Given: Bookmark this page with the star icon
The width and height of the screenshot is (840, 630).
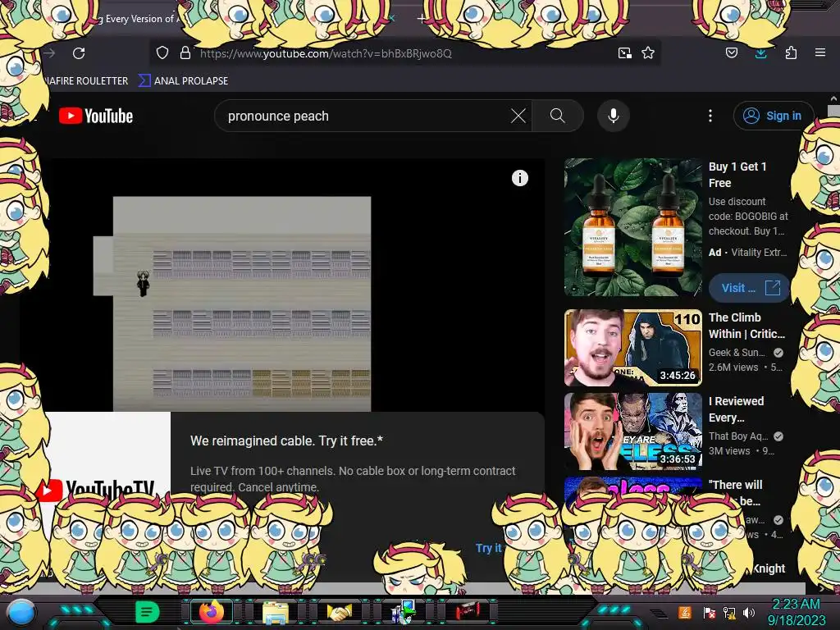Looking at the screenshot, I should click(x=648, y=53).
